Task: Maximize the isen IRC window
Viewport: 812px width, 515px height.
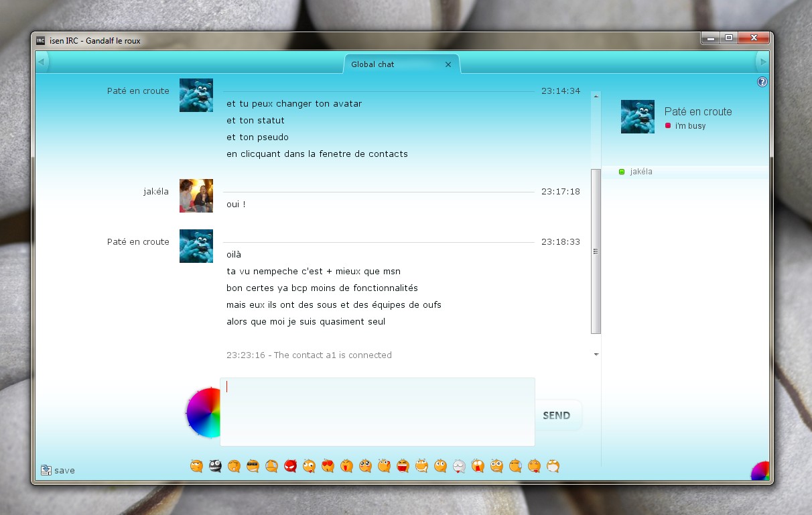Action: click(x=729, y=38)
